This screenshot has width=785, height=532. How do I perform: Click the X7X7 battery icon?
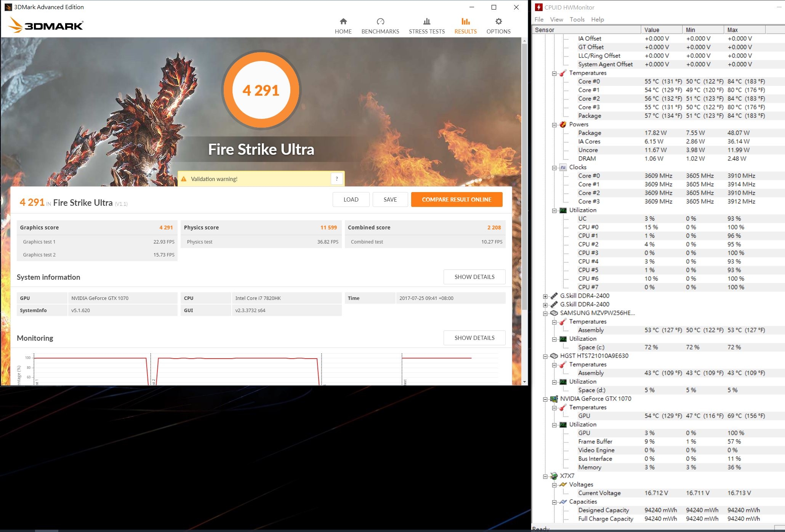point(554,476)
